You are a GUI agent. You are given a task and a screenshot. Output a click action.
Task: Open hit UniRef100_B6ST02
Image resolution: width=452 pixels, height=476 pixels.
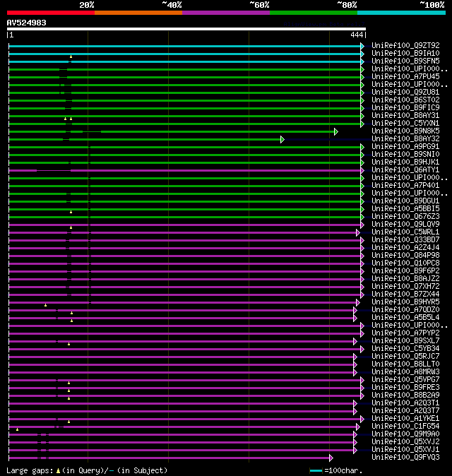(405, 100)
